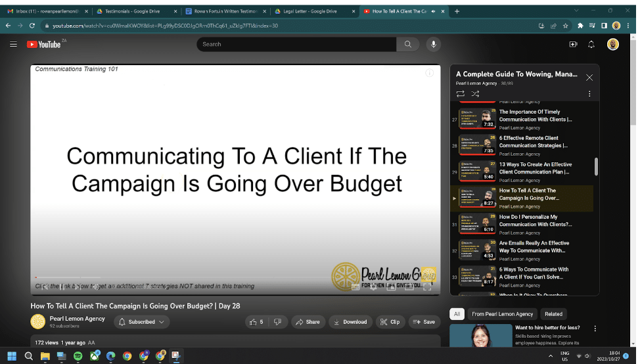Open playlist three-dot options menu
The width and height of the screenshot is (640, 364).
point(589,94)
